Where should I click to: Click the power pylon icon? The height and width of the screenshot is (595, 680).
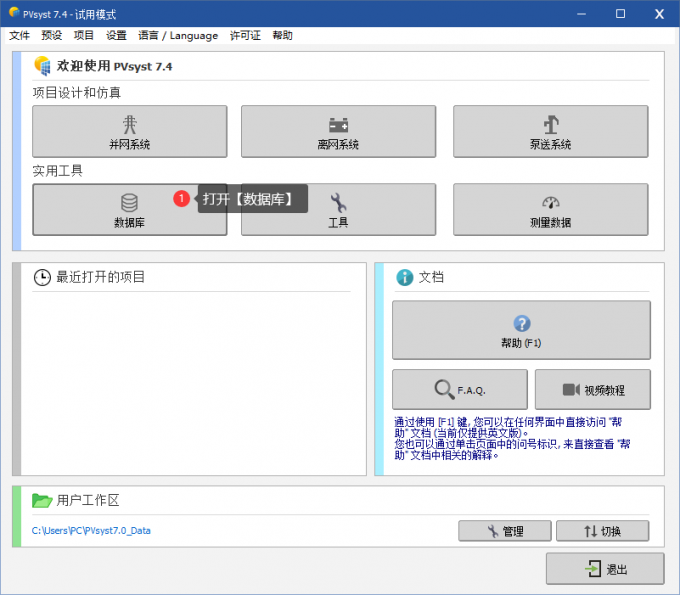click(x=130, y=124)
